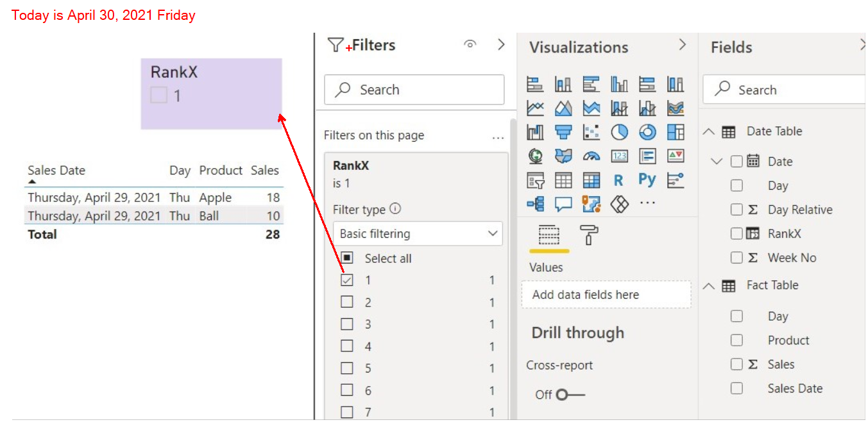Screen dimensions: 868x429
Task: Insert an R script visual
Action: click(x=619, y=180)
